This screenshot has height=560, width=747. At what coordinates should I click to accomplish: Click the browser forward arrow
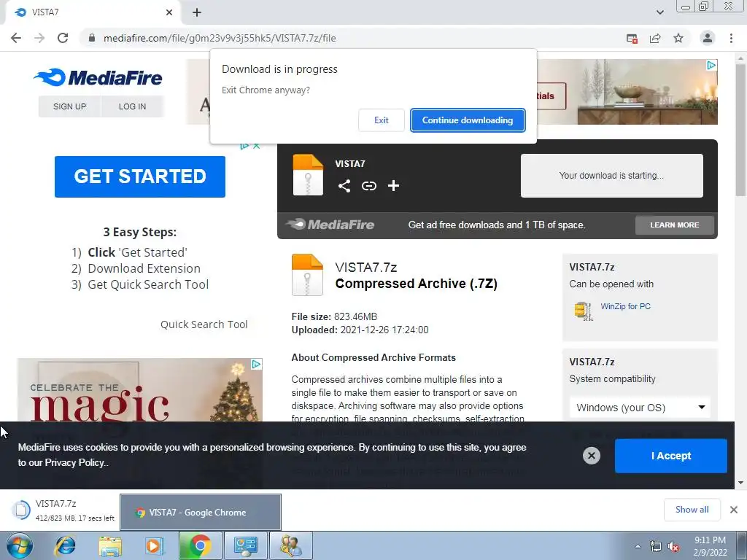tap(39, 38)
